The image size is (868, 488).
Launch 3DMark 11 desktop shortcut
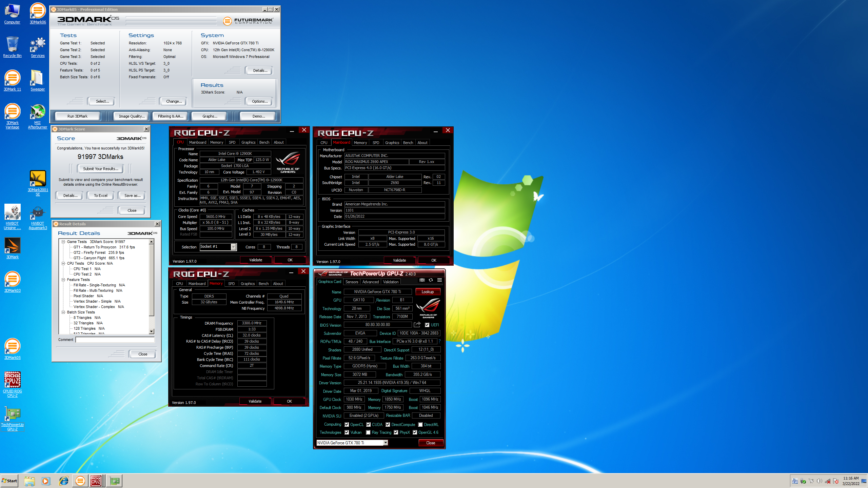click(x=12, y=81)
